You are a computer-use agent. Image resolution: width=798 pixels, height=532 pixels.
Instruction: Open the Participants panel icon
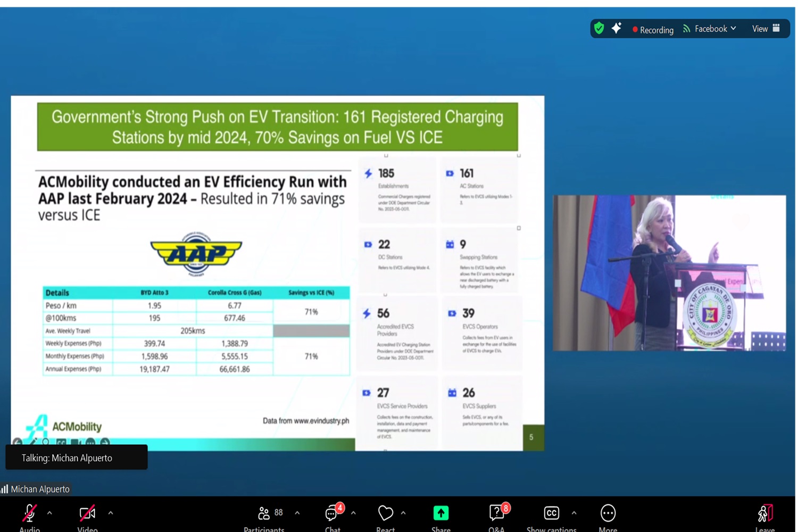(x=264, y=513)
